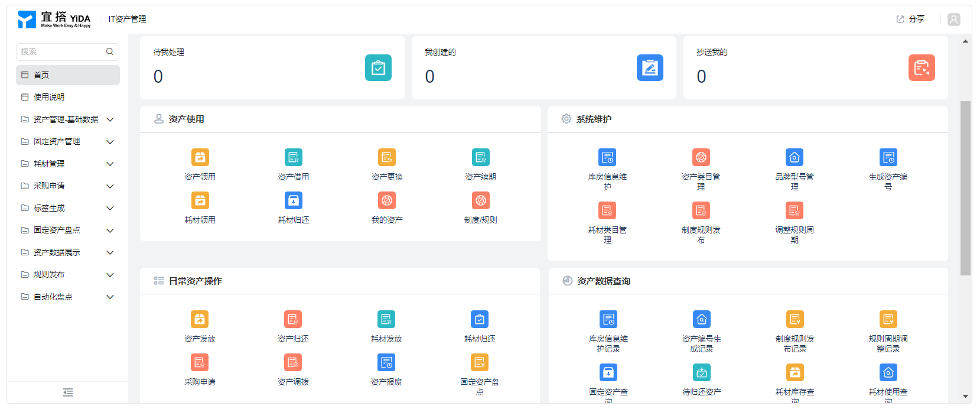
Task: Open the user avatar menu
Action: (954, 20)
